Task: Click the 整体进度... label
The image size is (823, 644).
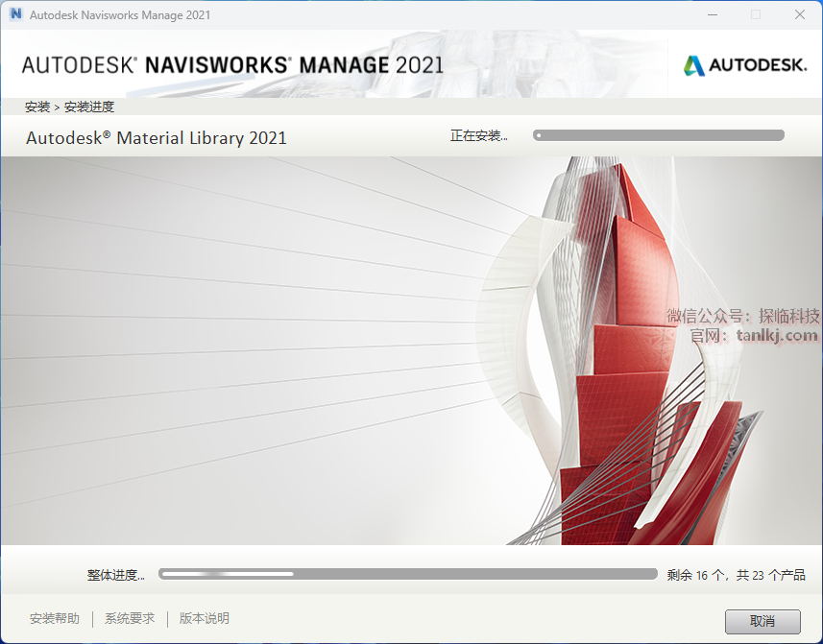Action: point(115,576)
